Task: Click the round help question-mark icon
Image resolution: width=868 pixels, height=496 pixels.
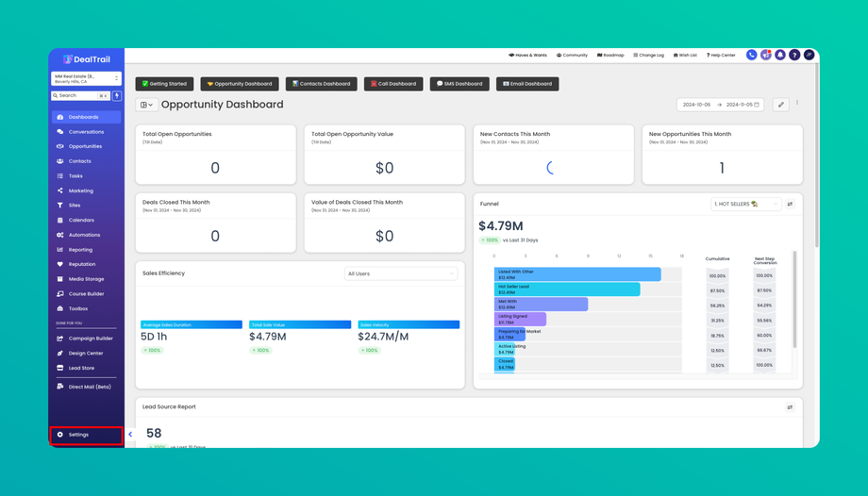Action: click(x=794, y=55)
